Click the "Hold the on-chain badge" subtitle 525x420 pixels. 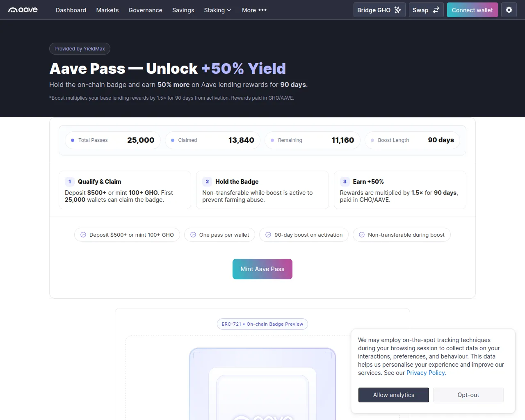(x=178, y=85)
